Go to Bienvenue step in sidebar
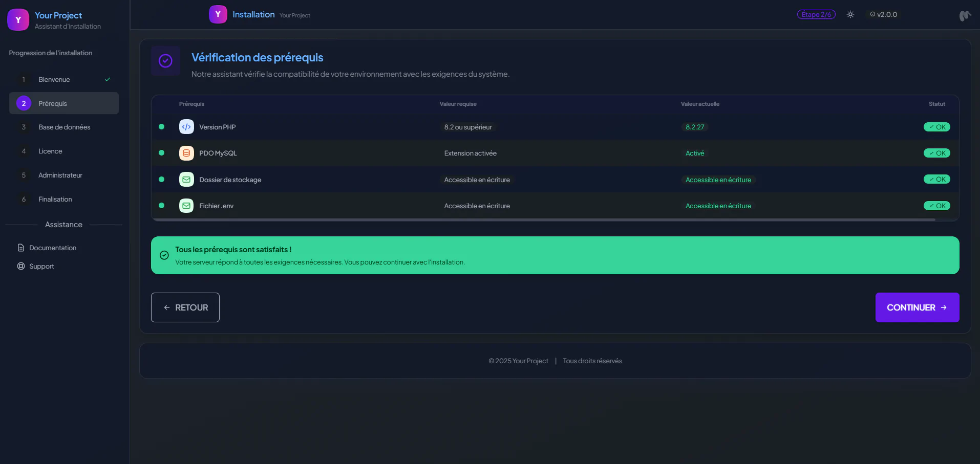 pos(54,79)
